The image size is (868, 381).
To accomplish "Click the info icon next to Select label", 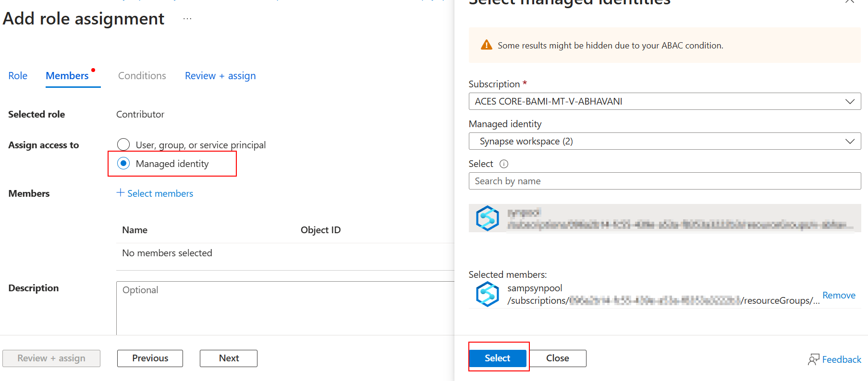I will pos(504,164).
